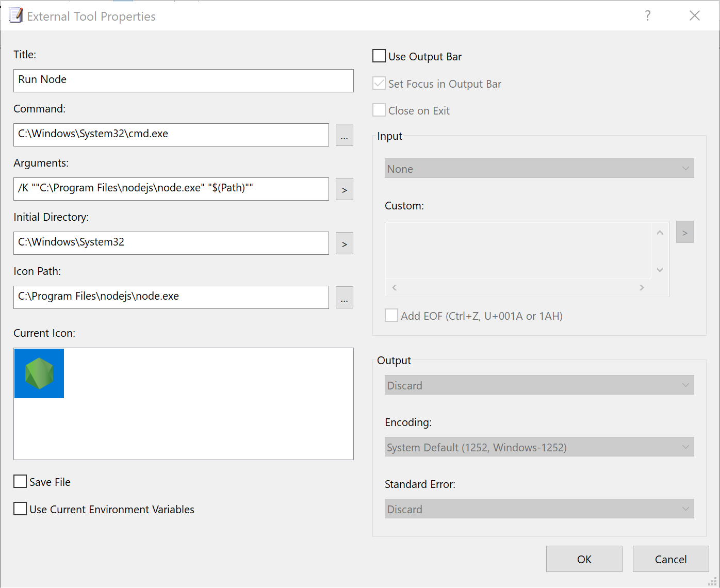Click the External Tool Properties title bar icon
The image size is (720, 588).
pyautogui.click(x=15, y=16)
